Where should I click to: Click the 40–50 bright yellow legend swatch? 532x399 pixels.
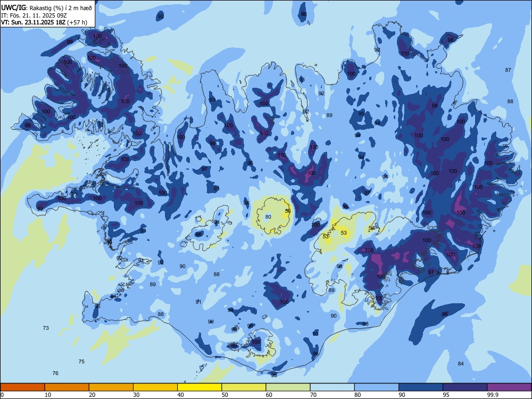click(199, 387)
